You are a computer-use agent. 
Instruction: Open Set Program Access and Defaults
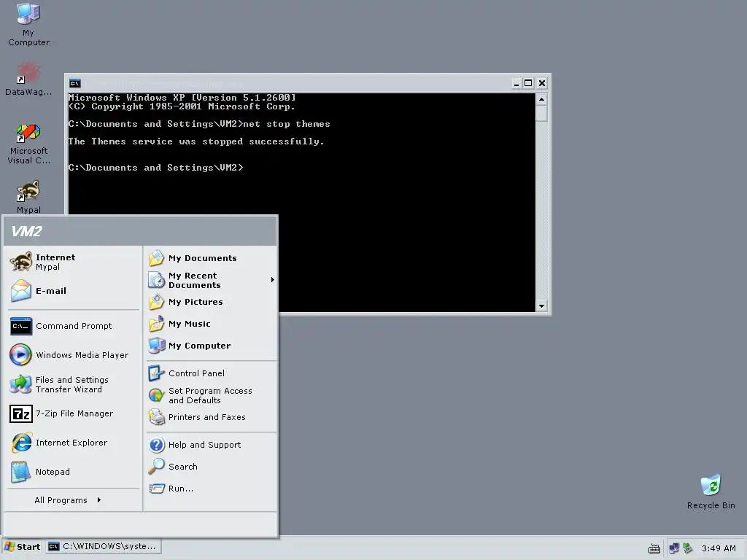pyautogui.click(x=211, y=395)
